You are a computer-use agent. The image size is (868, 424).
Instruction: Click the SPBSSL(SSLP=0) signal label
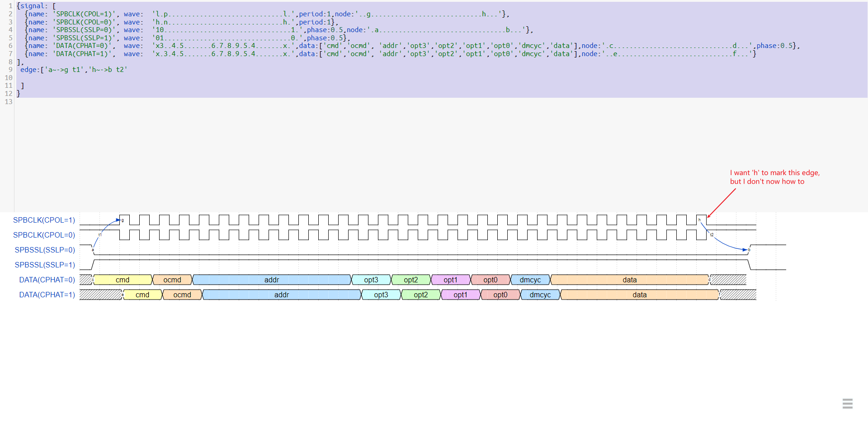click(45, 250)
